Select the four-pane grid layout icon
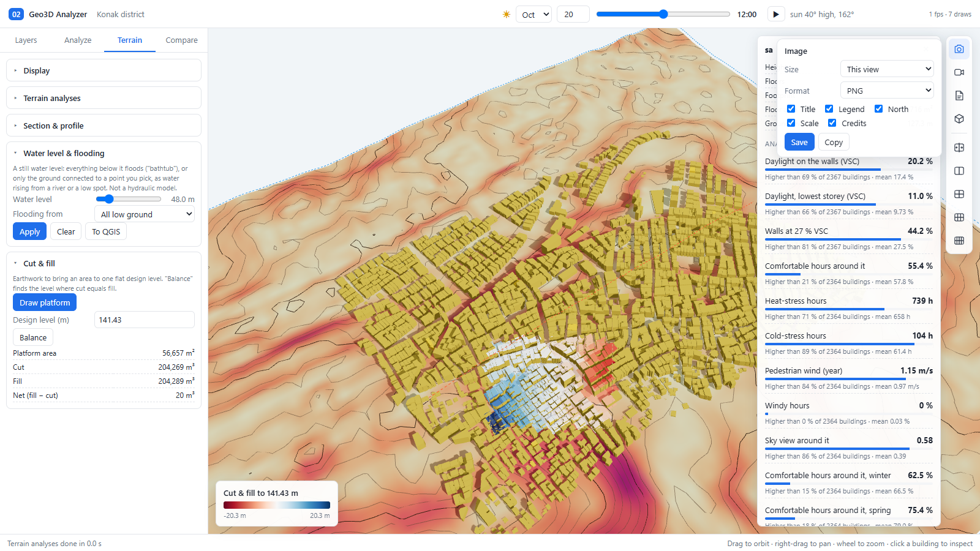The height and width of the screenshot is (551, 980). 959,194
